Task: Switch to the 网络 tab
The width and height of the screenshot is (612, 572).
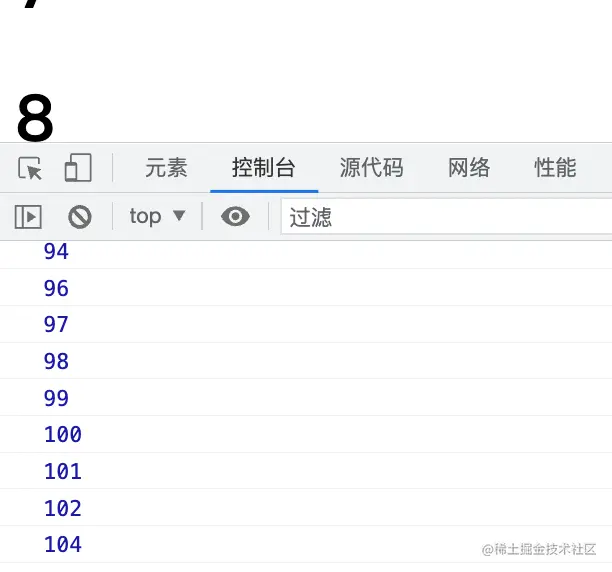Action: [x=469, y=168]
